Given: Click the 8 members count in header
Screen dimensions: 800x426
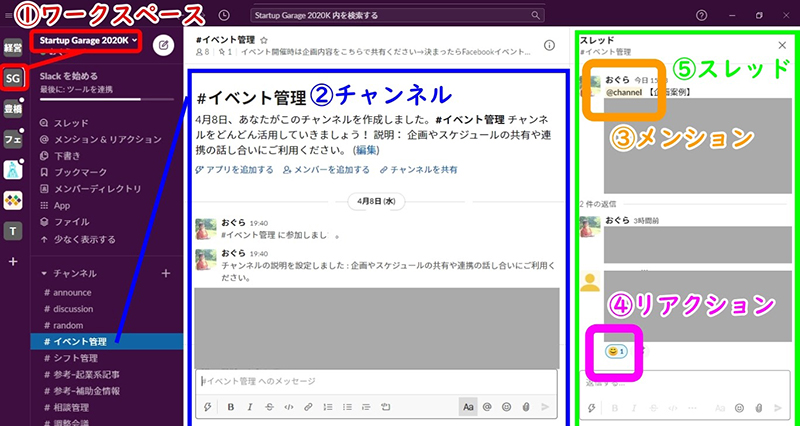Looking at the screenshot, I should [203, 52].
